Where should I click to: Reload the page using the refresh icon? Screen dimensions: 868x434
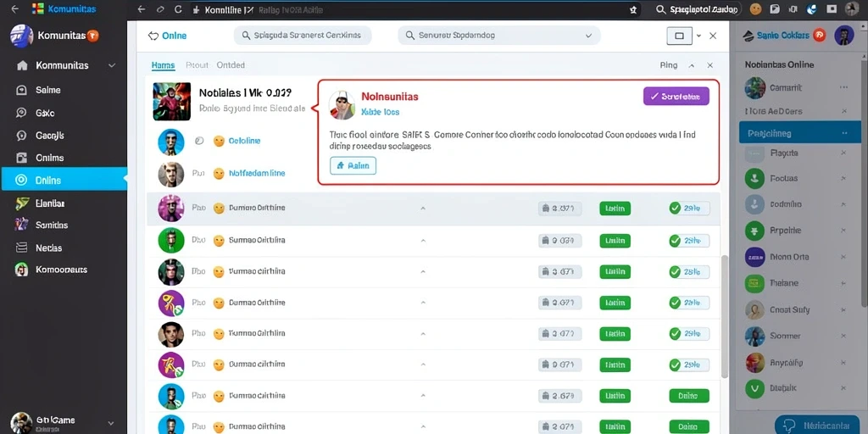(x=178, y=9)
